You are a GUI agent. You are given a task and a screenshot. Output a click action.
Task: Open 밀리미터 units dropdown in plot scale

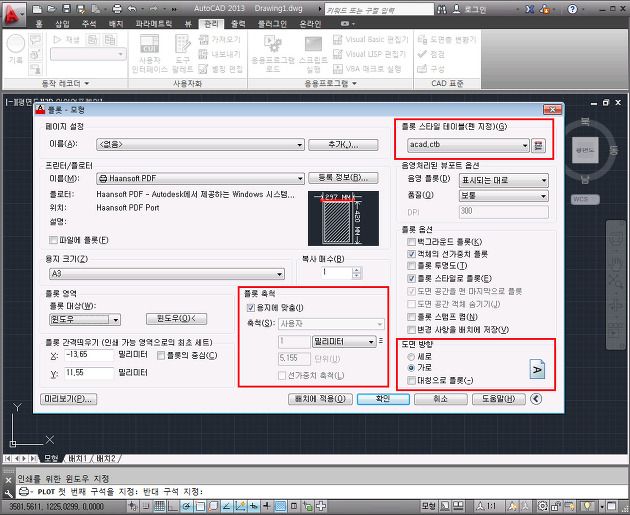344,342
